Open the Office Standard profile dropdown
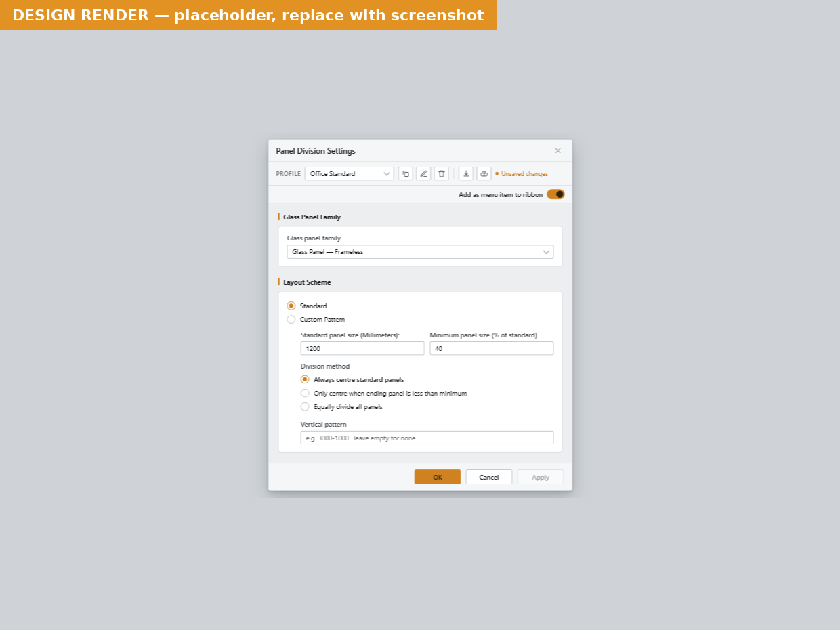 (350, 174)
